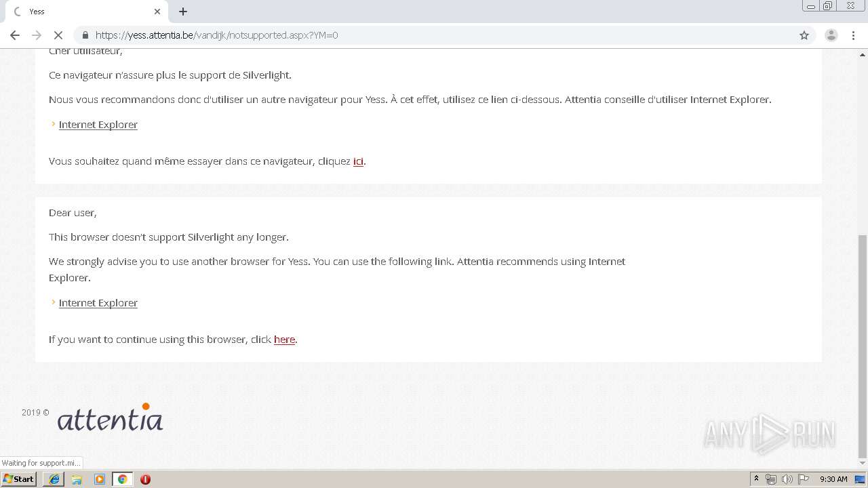The image size is (868, 488).
Task: Open the Chrome profile avatar menu
Action: coord(831,35)
